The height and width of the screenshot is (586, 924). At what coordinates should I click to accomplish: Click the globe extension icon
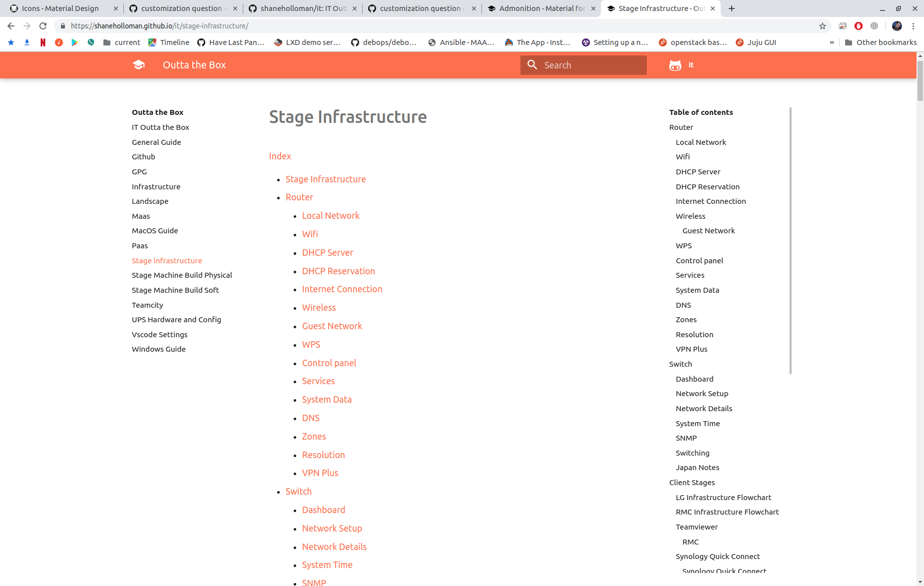coord(874,25)
